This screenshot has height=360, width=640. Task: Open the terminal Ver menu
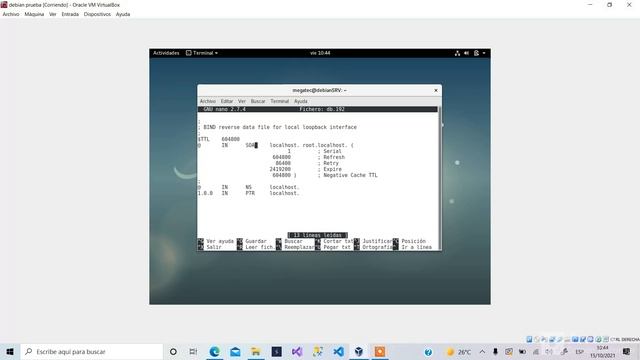click(x=242, y=101)
